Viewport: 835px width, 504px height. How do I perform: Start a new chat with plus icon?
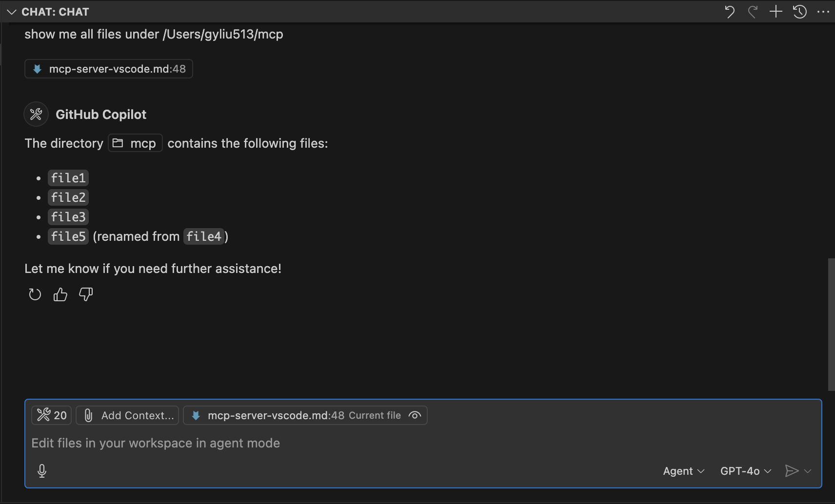click(x=775, y=12)
